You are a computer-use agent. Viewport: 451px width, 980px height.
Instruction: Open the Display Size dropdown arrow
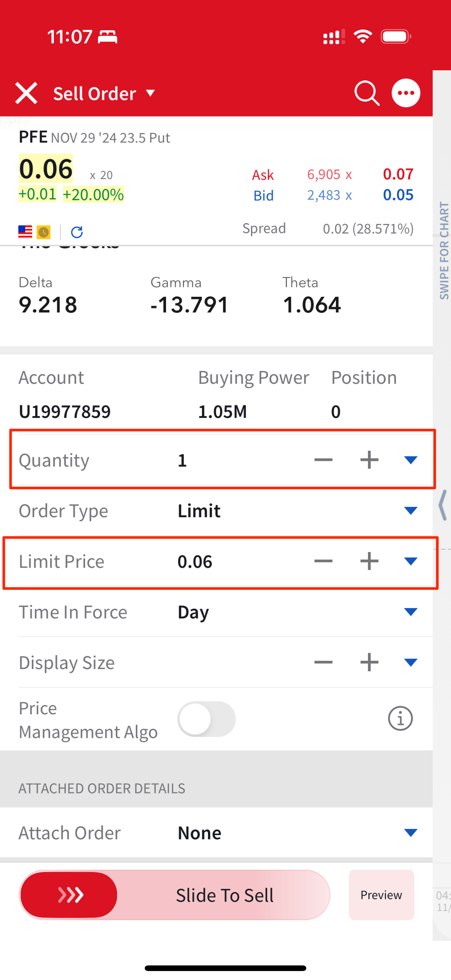pos(410,662)
